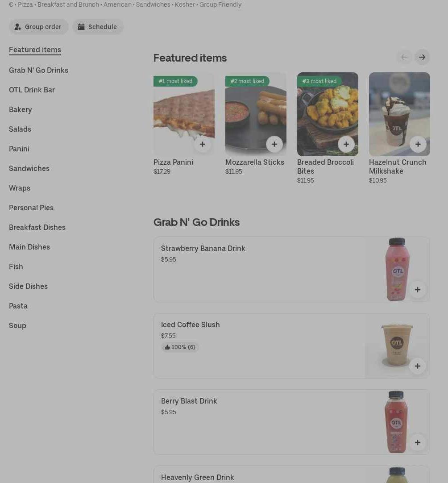Image resolution: width=448 pixels, height=483 pixels.
Task: Add Berry Blast Drink with plus icon
Action: [418, 442]
